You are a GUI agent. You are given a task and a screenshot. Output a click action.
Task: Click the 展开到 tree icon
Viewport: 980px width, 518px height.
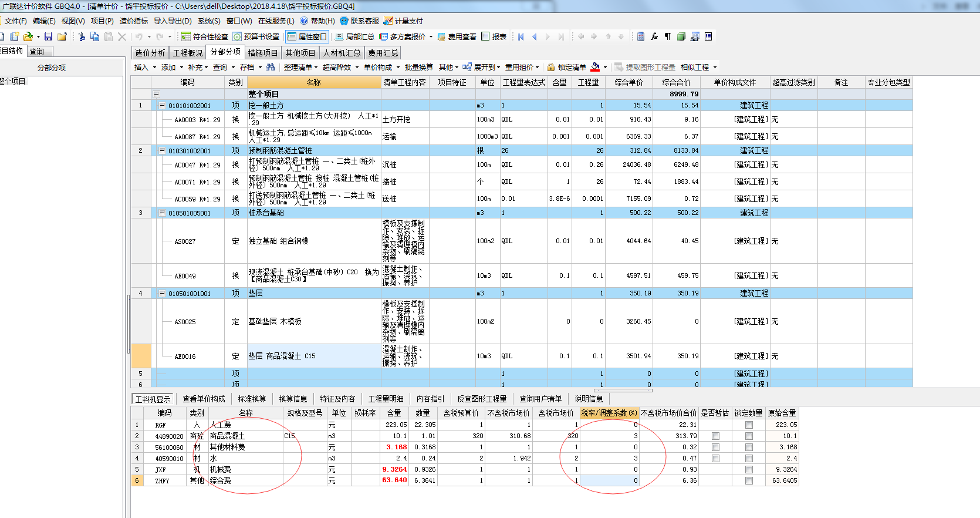point(467,67)
